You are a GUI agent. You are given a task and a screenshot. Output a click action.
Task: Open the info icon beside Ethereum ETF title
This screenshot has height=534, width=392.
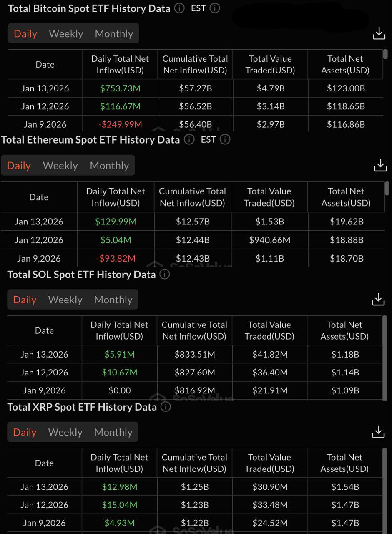tap(189, 139)
